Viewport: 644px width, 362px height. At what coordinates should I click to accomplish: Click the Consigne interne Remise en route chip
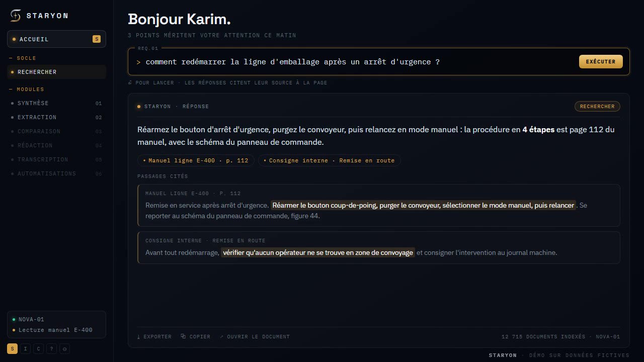[x=330, y=160]
